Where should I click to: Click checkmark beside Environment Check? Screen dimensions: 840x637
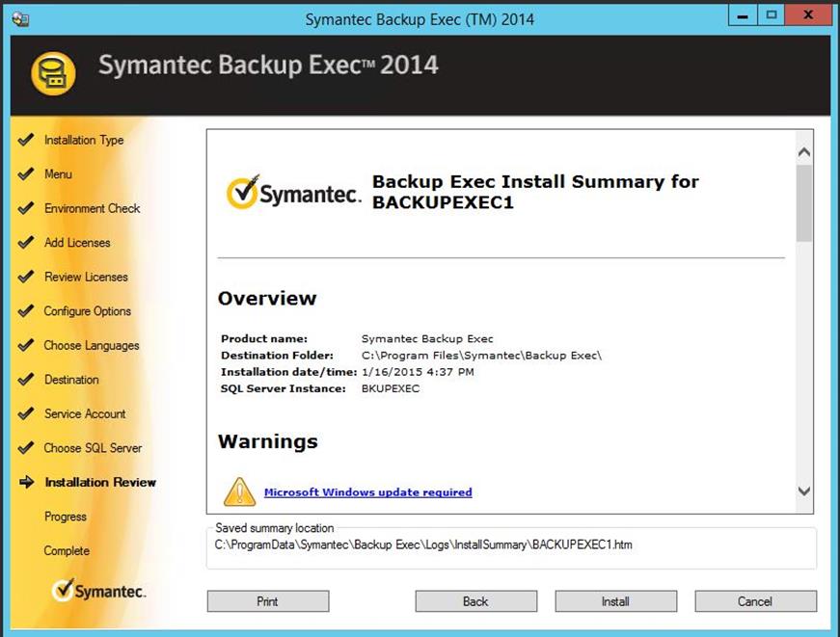tap(26, 208)
